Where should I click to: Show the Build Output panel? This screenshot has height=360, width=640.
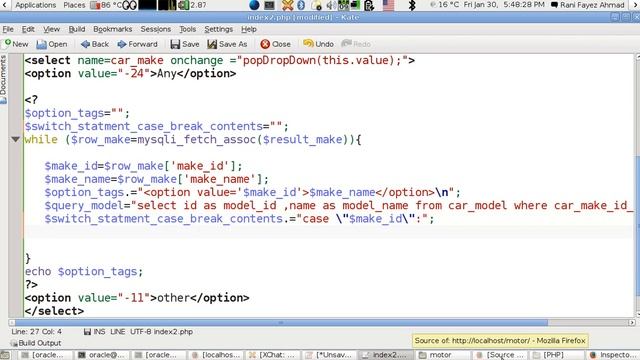[x=36, y=343]
